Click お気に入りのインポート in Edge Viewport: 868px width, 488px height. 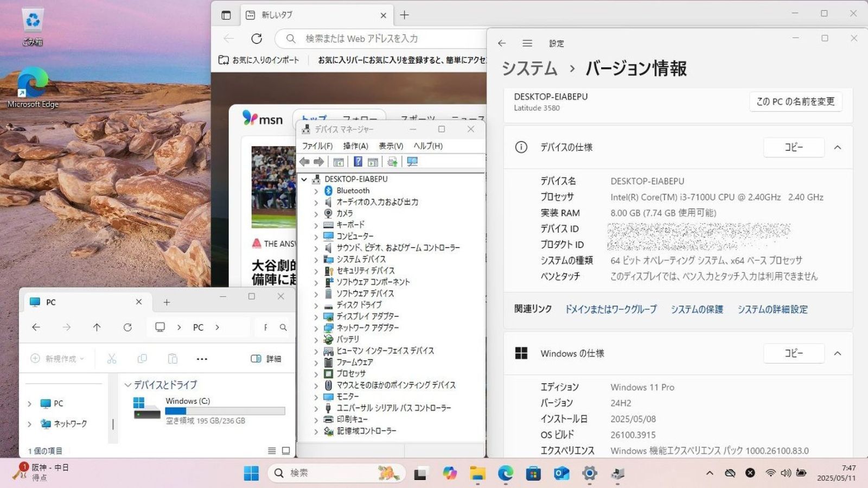tap(259, 60)
